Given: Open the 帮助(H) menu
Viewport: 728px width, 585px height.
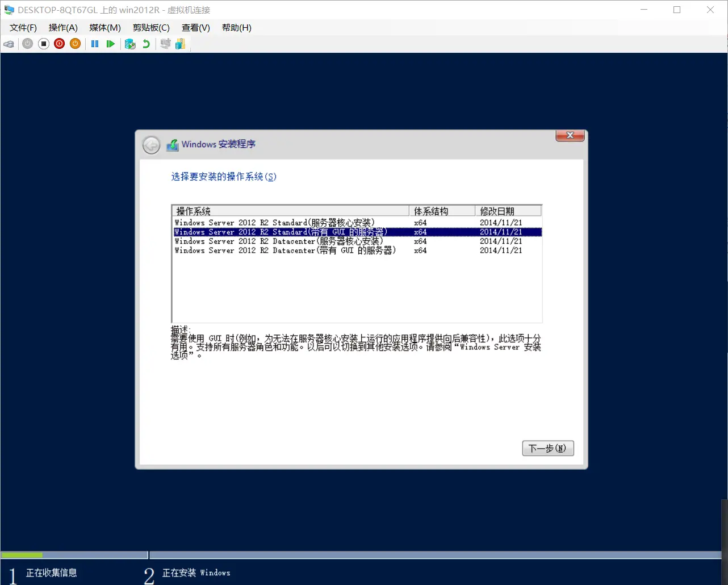Looking at the screenshot, I should click(x=237, y=27).
